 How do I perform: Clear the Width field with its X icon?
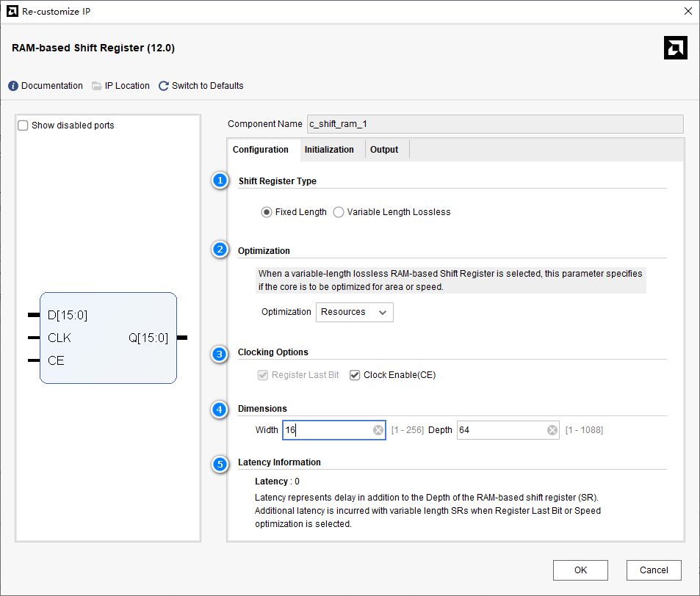pos(378,430)
